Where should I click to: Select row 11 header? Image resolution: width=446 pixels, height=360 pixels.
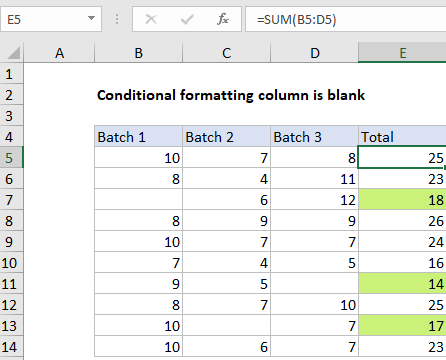tap(11, 284)
